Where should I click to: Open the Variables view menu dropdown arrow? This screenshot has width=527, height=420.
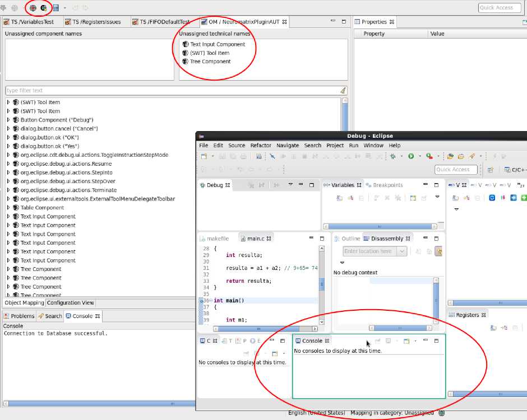point(437,197)
